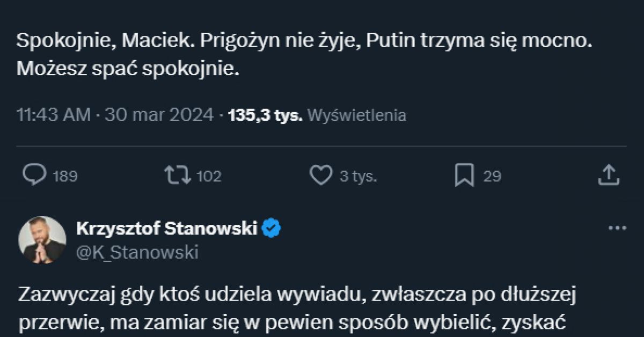Open the reply icon on the tweet
Image resolution: width=644 pixels, height=337 pixels.
pyautogui.click(x=35, y=175)
